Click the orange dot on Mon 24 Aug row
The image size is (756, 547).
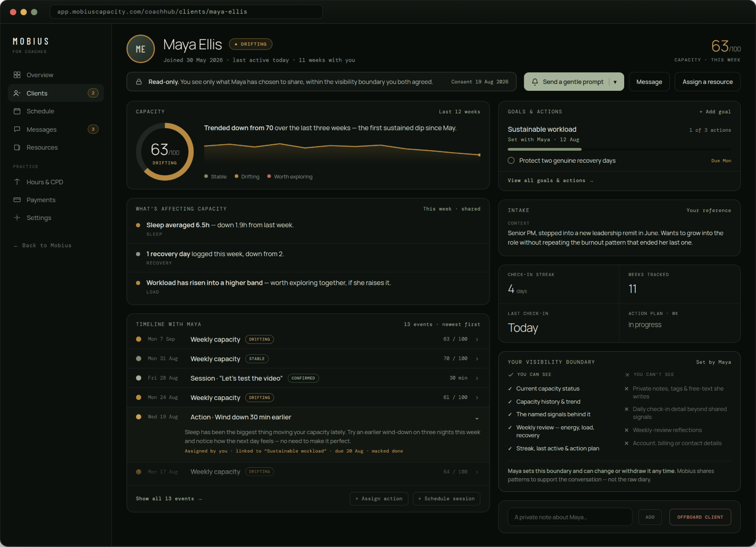[x=138, y=397]
